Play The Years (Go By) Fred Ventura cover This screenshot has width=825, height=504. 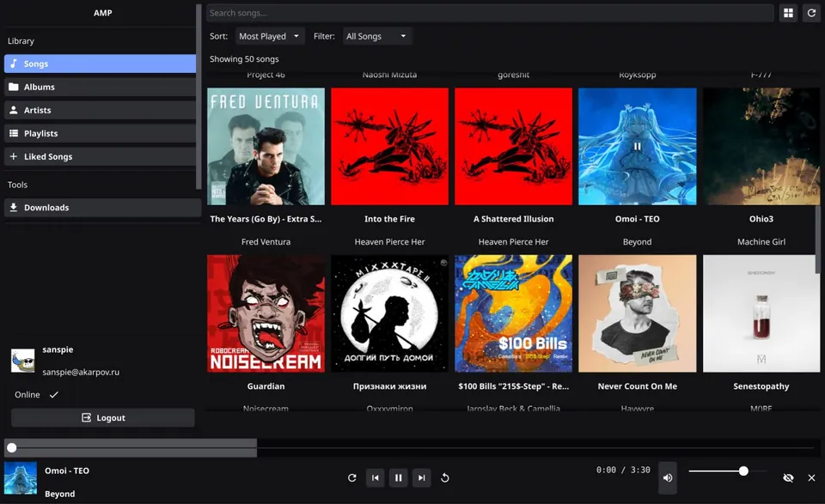pos(266,146)
